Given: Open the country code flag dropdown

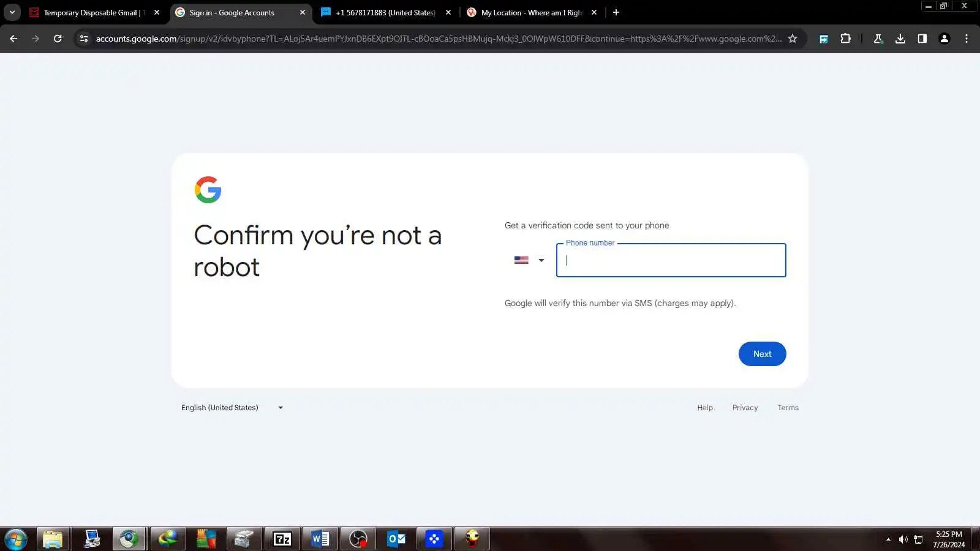Looking at the screenshot, I should tap(529, 260).
